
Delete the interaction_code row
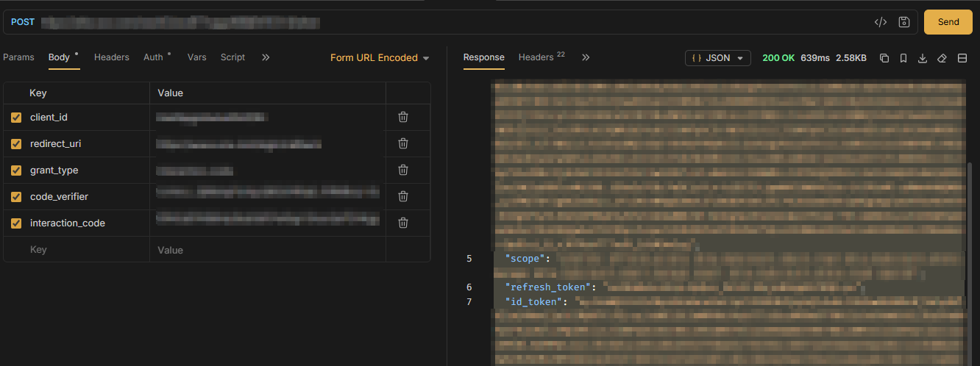(x=403, y=223)
